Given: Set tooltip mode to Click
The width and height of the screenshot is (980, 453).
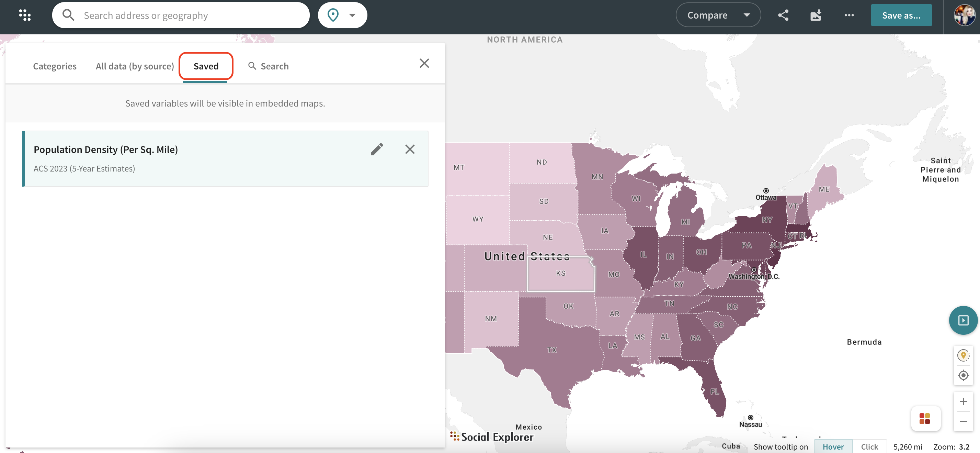Looking at the screenshot, I should click(869, 446).
